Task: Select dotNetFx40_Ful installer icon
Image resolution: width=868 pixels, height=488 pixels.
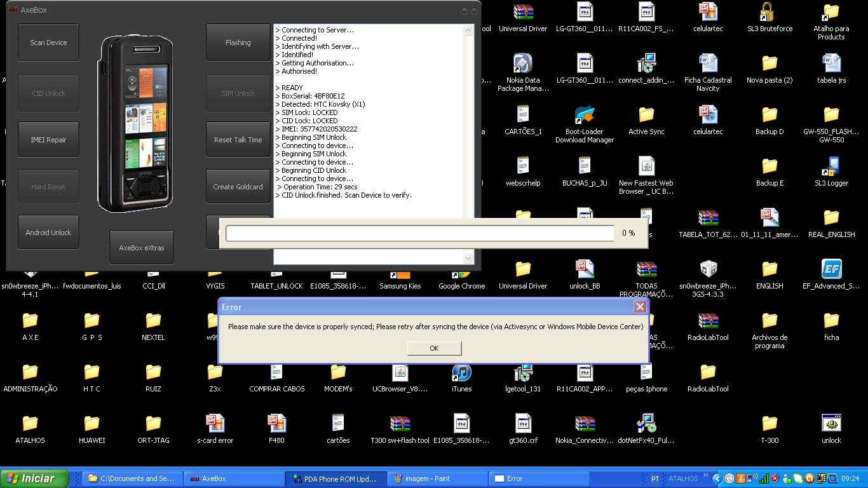Action: pos(646,424)
